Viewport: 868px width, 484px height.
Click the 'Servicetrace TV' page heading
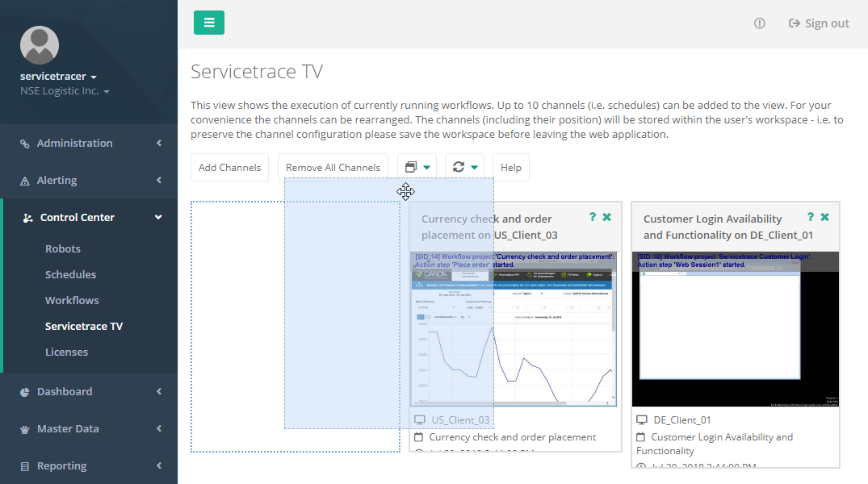(257, 72)
